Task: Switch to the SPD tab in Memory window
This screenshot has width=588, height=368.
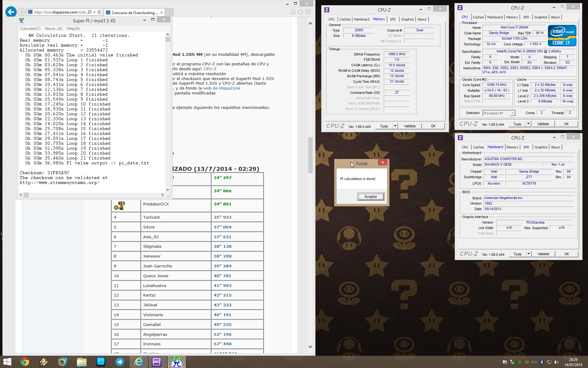Action: [393, 19]
